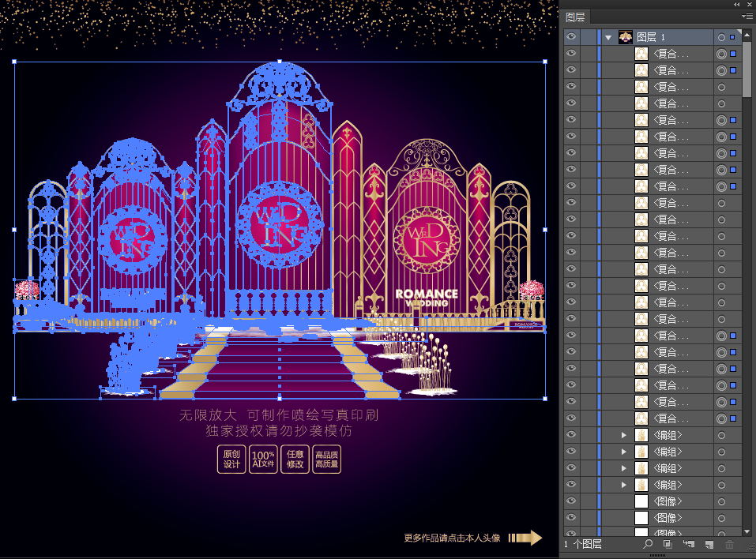Collapse 图层 1 with its disclosure triangle
Viewport: 756px width, 559px height.
point(608,37)
